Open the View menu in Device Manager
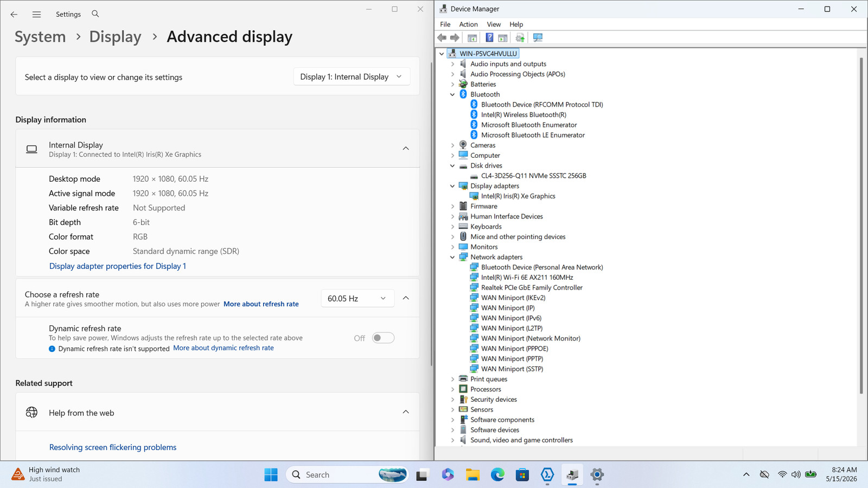 pos(494,24)
